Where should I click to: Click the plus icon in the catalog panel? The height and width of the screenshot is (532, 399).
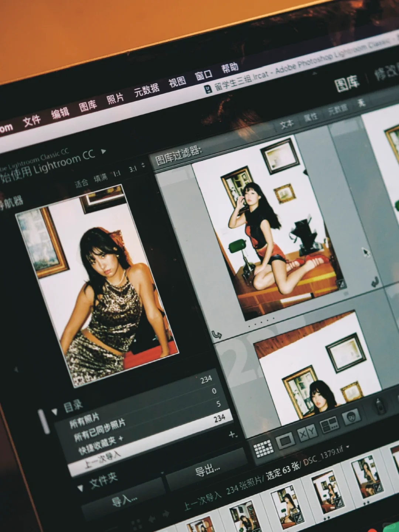click(232, 434)
